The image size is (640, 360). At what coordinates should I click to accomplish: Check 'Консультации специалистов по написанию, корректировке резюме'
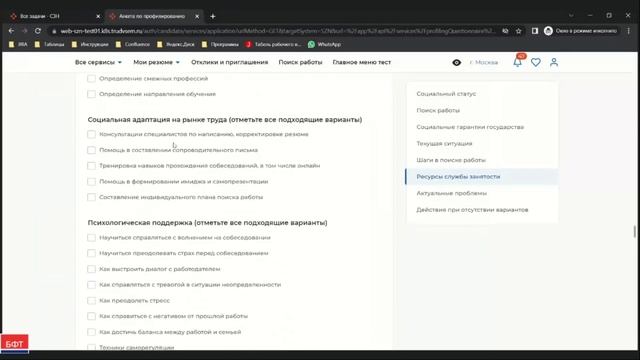point(91,134)
